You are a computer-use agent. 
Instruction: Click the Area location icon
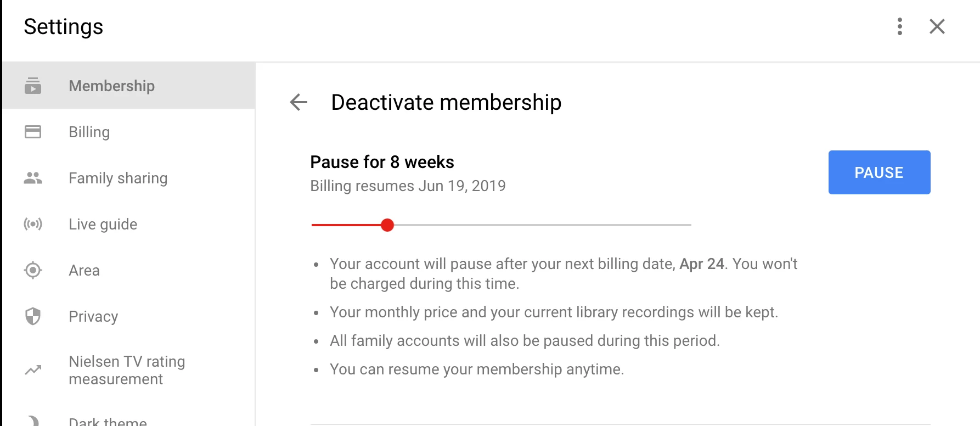pyautogui.click(x=33, y=270)
